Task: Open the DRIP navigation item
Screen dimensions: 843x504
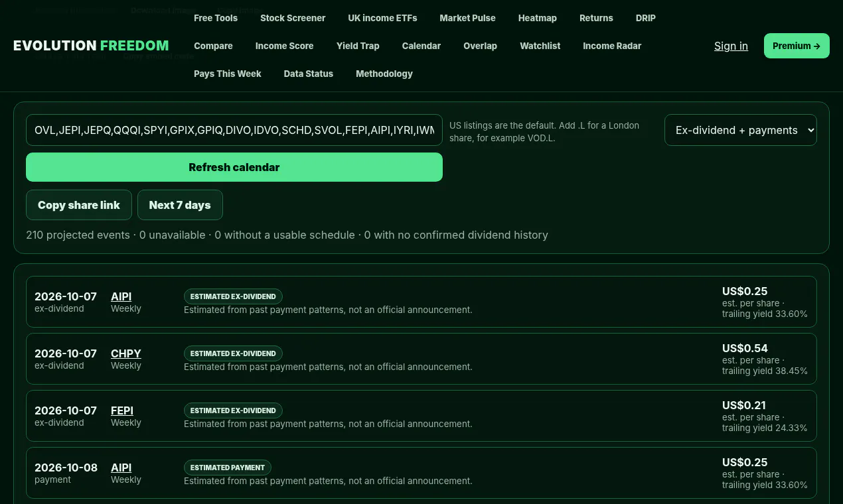Action: click(x=646, y=18)
